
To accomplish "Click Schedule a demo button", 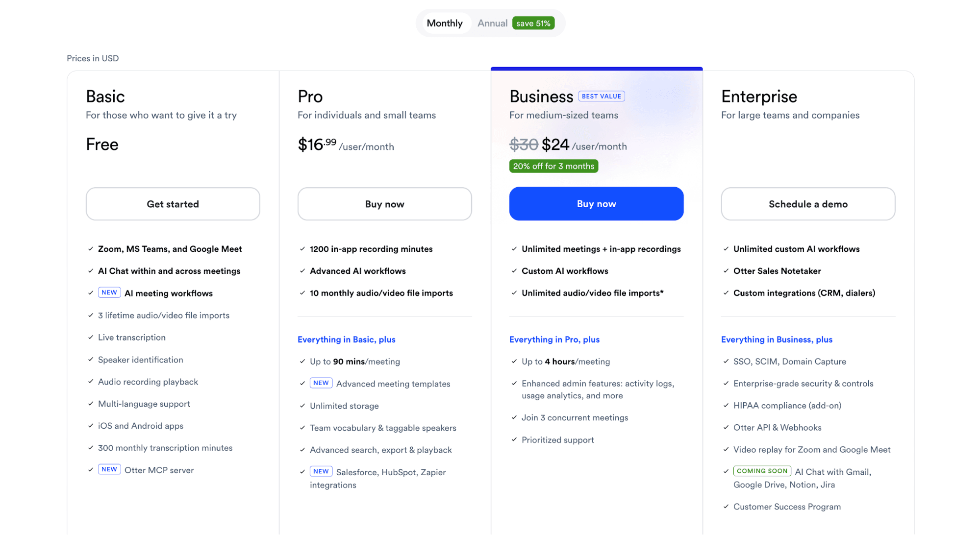I will click(x=808, y=204).
